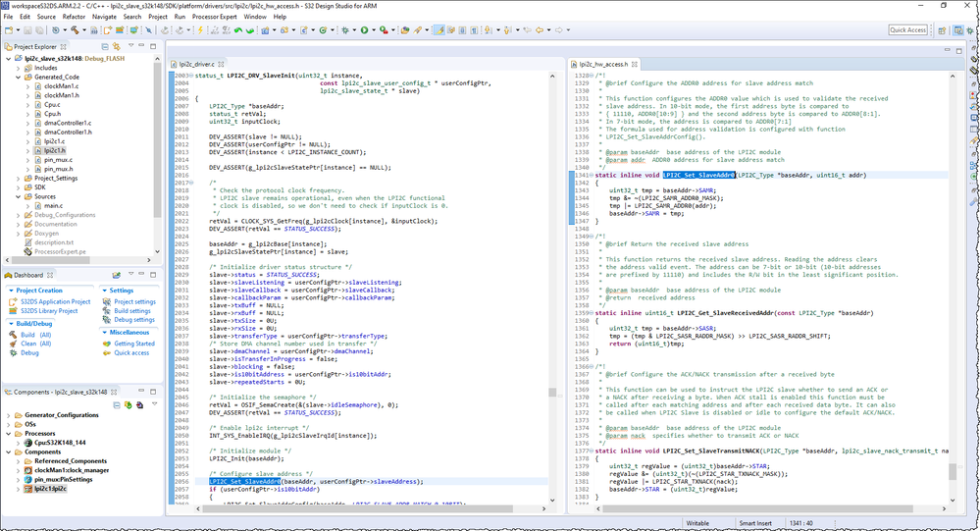
Task: Open the Processor Expert menu
Action: (x=214, y=17)
